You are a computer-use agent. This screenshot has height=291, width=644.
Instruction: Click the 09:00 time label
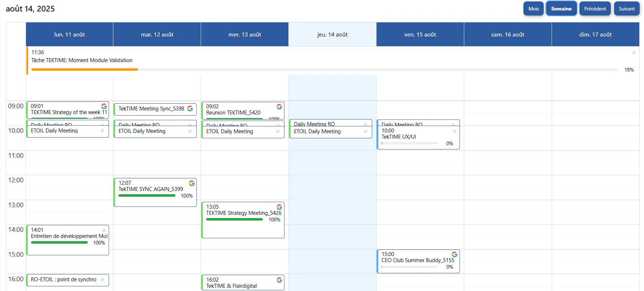(16, 106)
